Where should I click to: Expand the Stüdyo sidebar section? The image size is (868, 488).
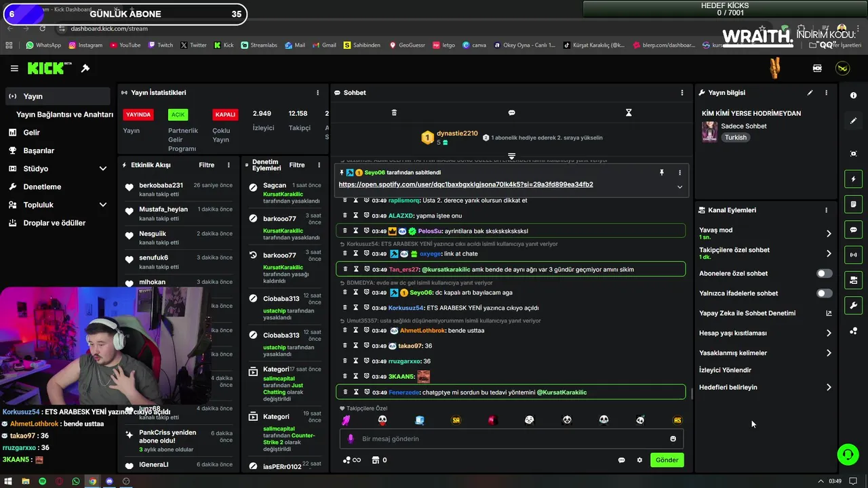[x=102, y=169]
